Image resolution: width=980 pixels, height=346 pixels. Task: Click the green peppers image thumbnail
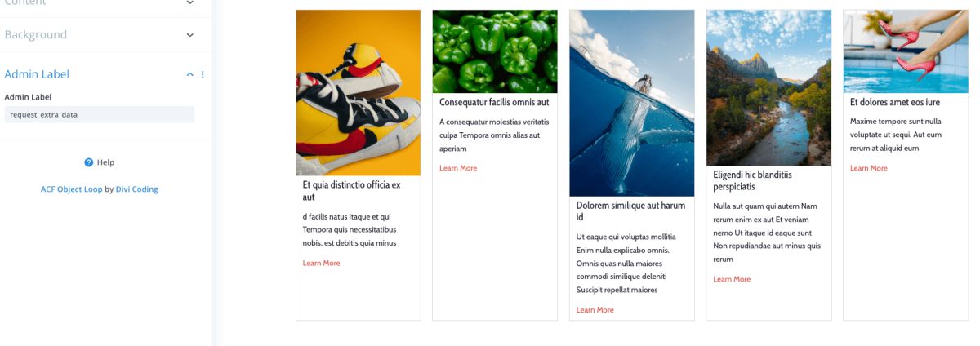[495, 51]
